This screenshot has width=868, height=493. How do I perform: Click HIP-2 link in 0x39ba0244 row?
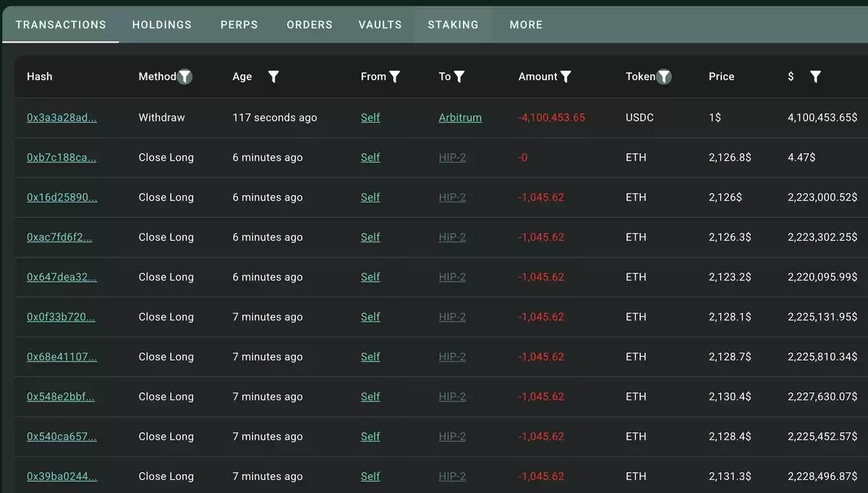pos(452,476)
